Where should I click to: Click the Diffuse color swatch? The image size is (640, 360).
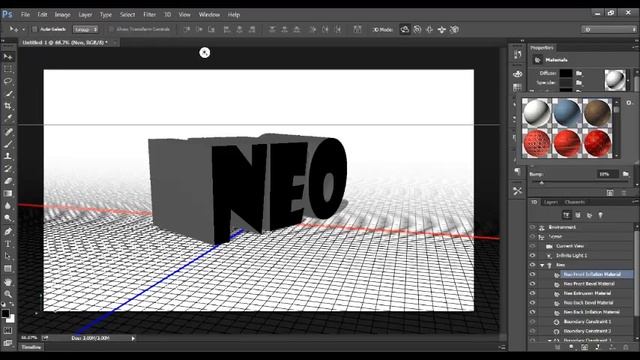point(566,73)
